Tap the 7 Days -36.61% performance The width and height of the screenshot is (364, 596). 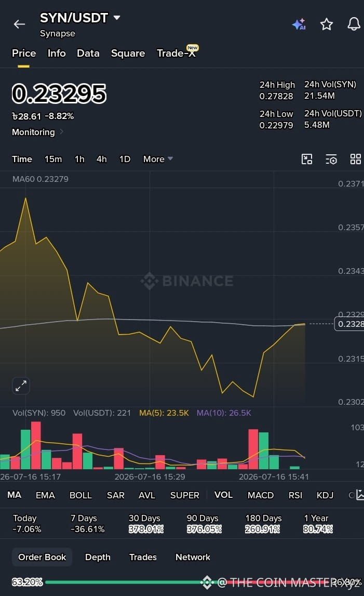(x=87, y=523)
